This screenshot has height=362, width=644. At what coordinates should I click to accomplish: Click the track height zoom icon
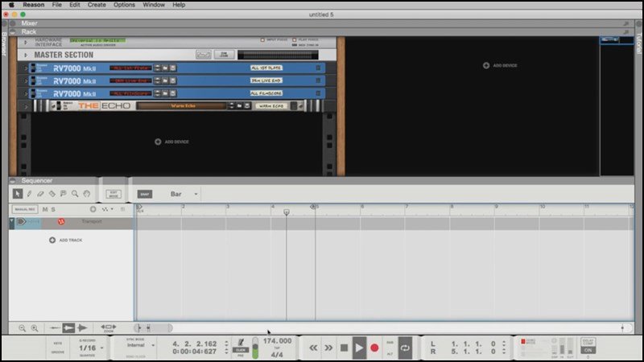coord(109,327)
